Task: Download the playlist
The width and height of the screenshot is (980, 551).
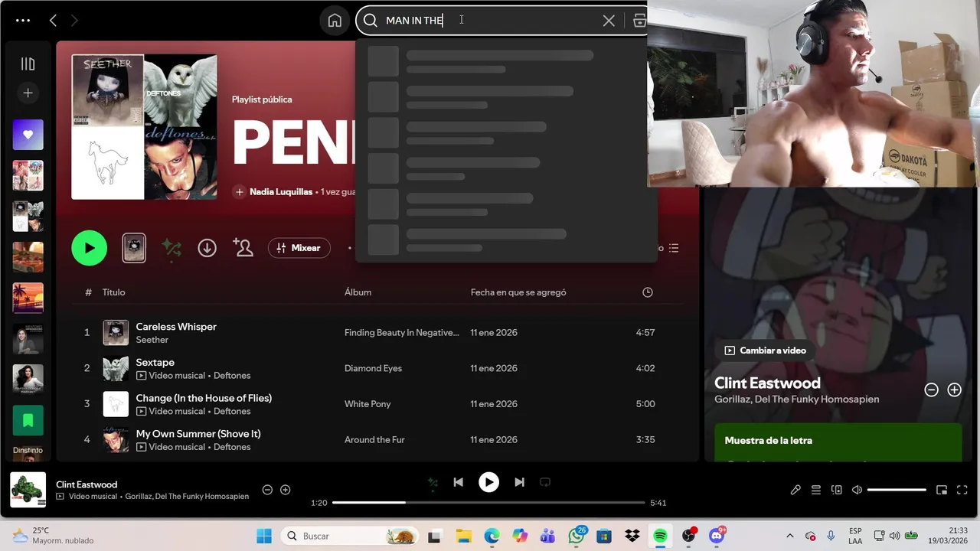Action: click(207, 248)
